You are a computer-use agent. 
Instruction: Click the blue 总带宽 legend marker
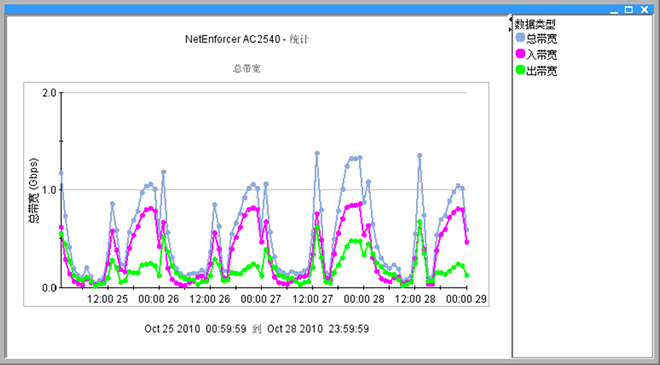520,38
